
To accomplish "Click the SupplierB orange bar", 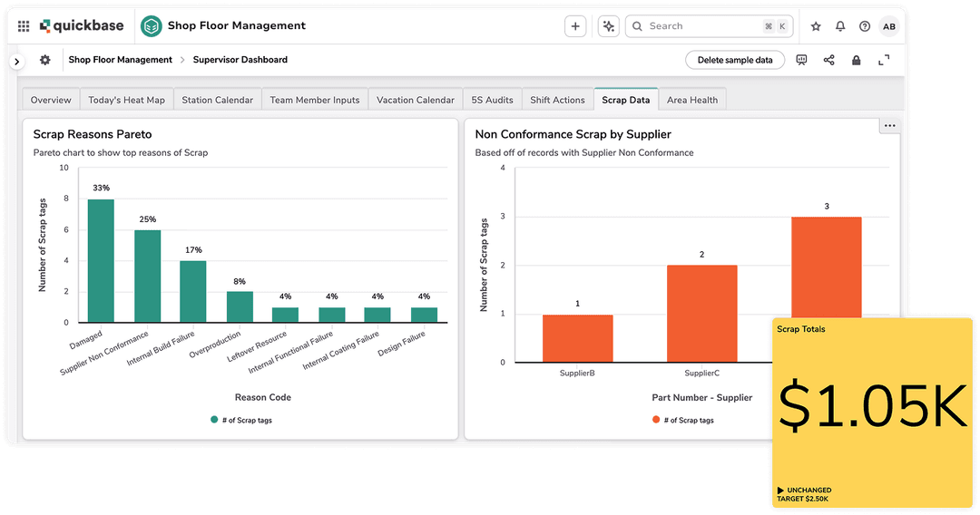I will (577, 338).
